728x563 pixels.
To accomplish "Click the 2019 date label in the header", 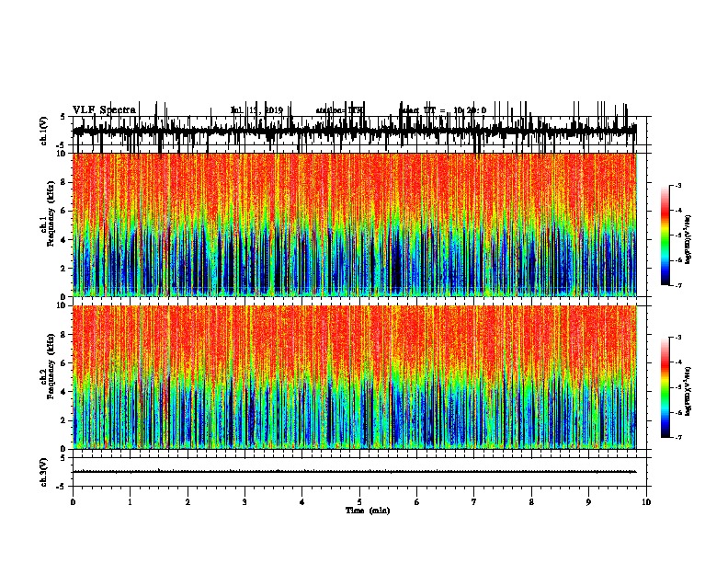I will coord(256,110).
